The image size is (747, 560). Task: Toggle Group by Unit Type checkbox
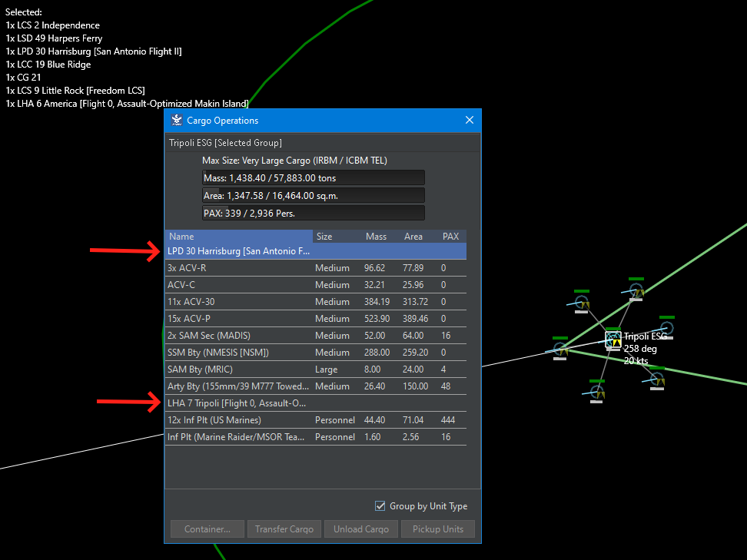click(380, 505)
